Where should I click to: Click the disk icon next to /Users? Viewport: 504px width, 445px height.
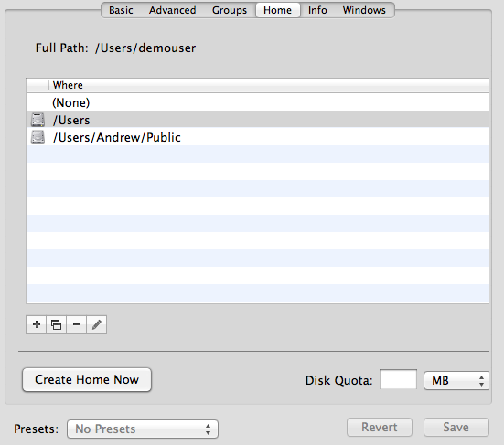coord(38,120)
